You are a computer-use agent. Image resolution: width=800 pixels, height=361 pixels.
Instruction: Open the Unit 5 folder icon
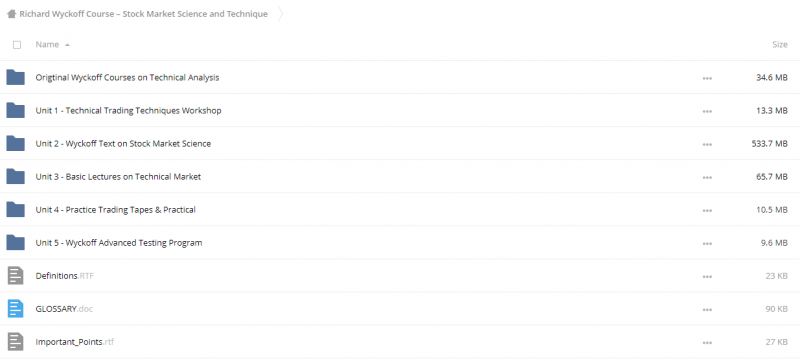(15, 243)
